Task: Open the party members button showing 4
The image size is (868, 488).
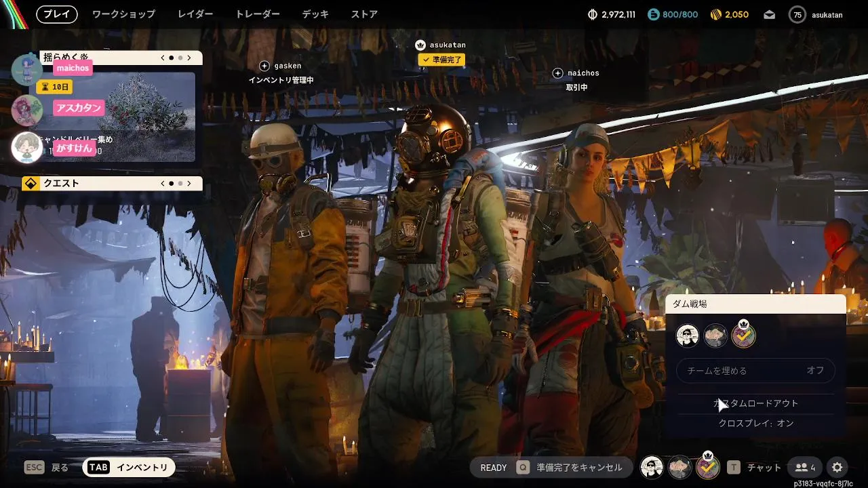Action: (806, 468)
